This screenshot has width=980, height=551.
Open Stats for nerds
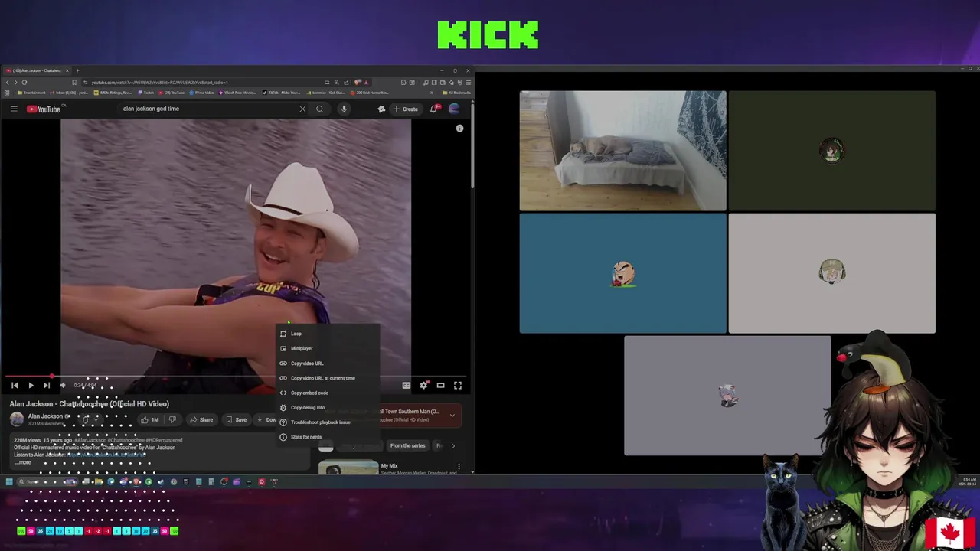pos(328,437)
